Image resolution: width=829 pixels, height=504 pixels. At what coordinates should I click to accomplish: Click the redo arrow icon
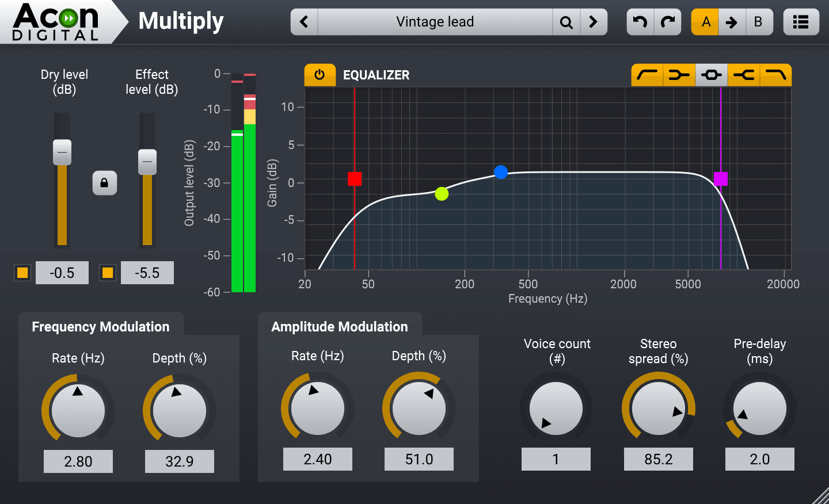click(x=667, y=21)
